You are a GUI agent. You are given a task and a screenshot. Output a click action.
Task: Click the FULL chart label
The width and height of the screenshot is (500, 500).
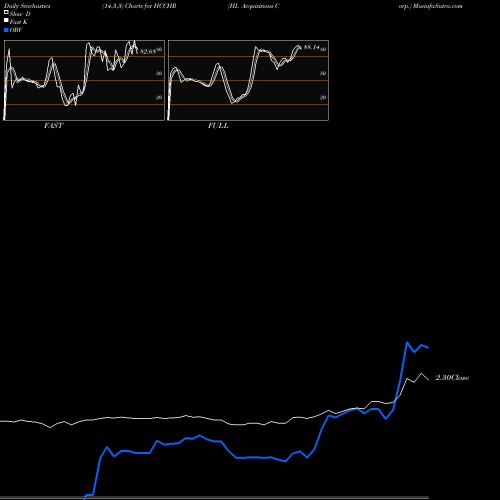(x=218, y=126)
